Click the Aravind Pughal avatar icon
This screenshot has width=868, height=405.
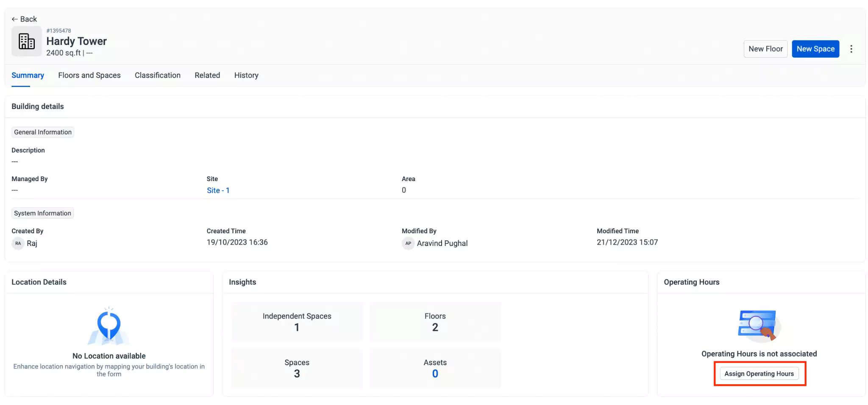pos(408,243)
